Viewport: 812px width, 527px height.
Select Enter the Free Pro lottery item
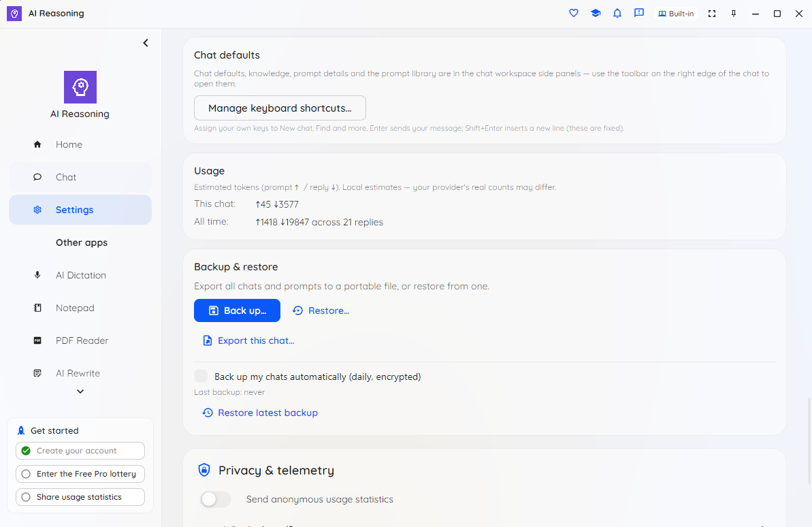tap(80, 474)
